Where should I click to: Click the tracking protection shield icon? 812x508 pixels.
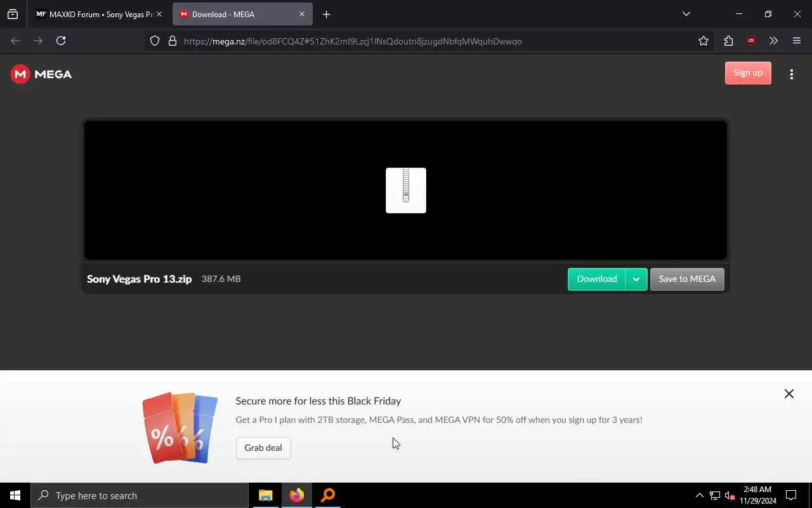pos(155,41)
